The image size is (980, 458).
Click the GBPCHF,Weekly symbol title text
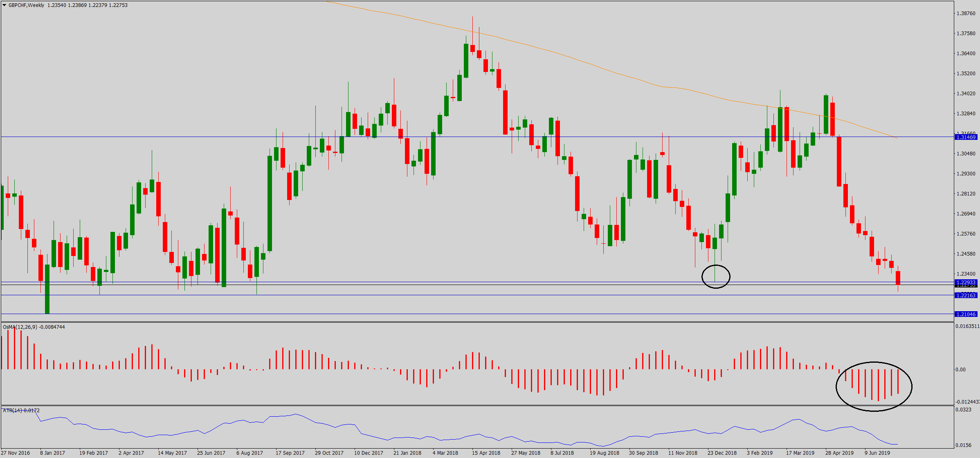[x=26, y=5]
